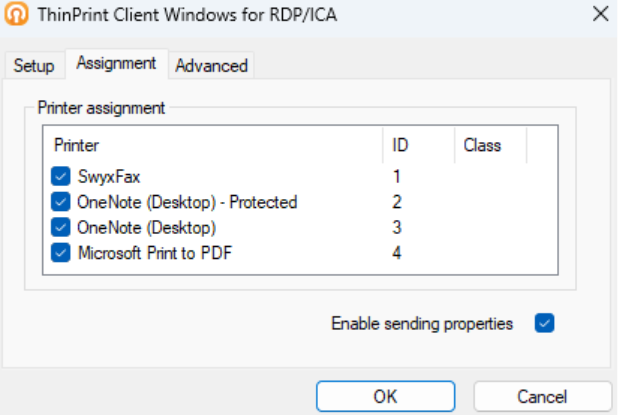Close the ThinPrint Client dialog window
618x415 pixels.
coord(600,15)
